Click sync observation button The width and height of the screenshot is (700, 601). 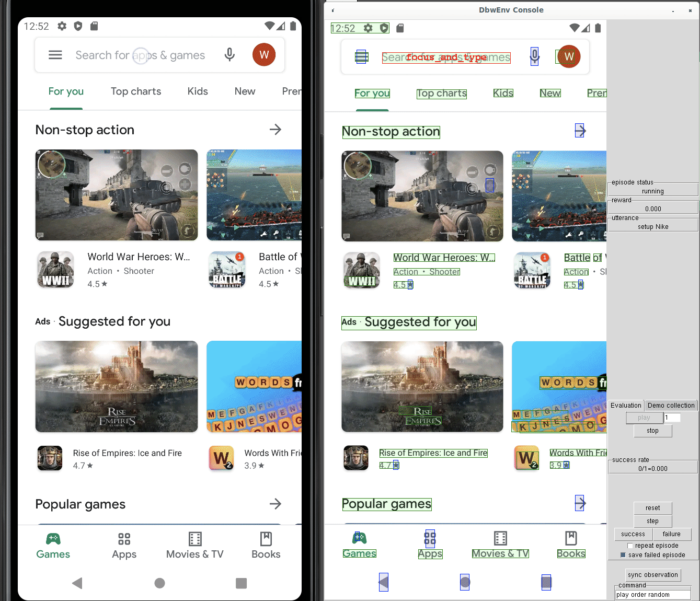tap(653, 575)
